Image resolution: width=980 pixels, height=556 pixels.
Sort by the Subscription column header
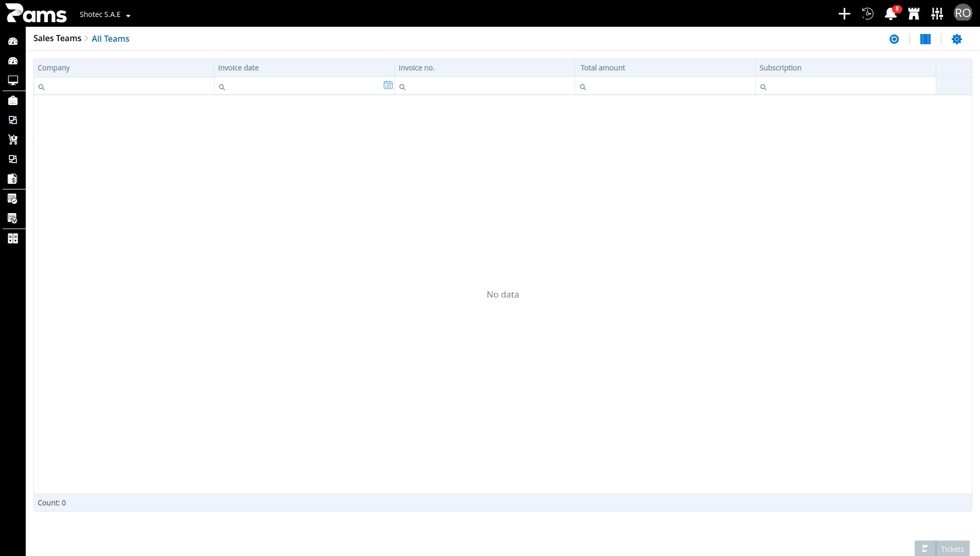[x=846, y=68]
